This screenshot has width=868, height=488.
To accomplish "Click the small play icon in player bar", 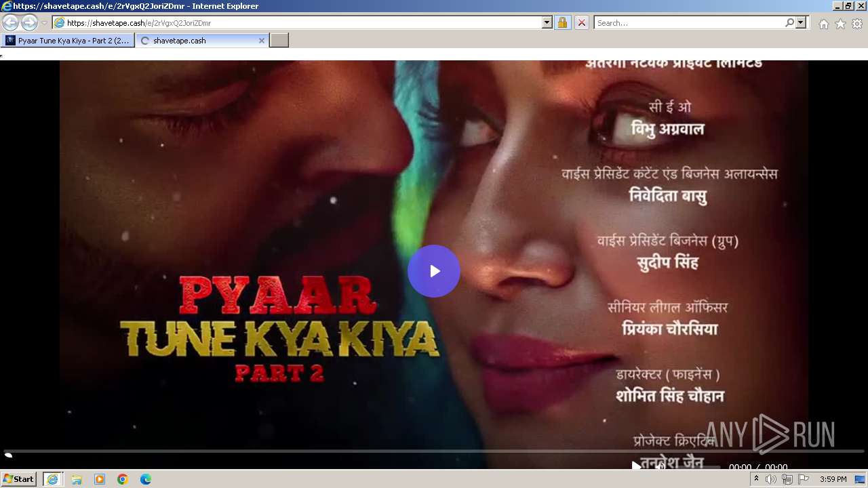I will [636, 466].
